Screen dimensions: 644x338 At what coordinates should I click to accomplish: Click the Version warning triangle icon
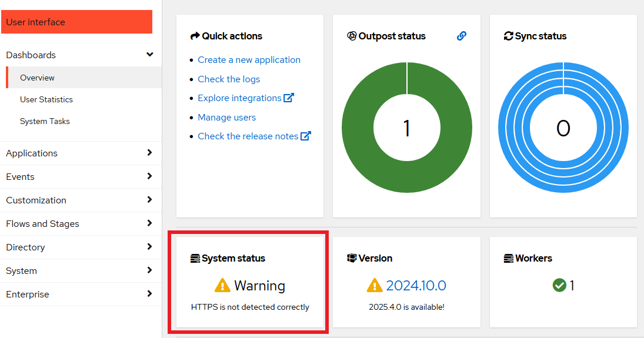375,286
